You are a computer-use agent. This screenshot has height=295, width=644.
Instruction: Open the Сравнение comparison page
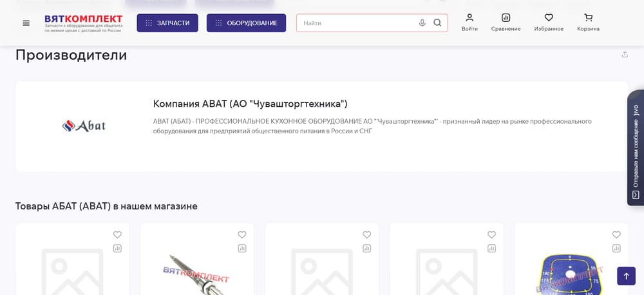coord(506,22)
